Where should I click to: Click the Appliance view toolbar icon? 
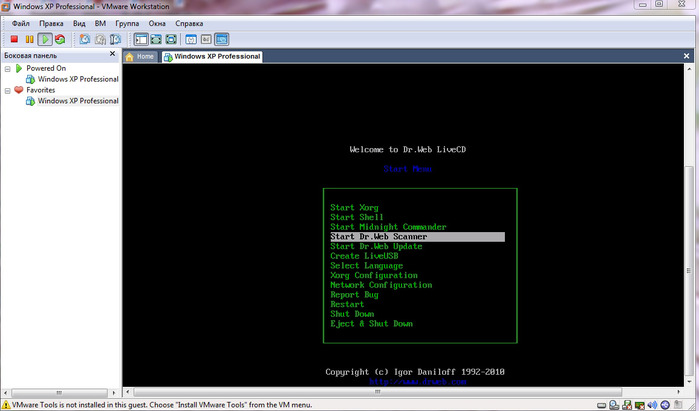(206, 39)
